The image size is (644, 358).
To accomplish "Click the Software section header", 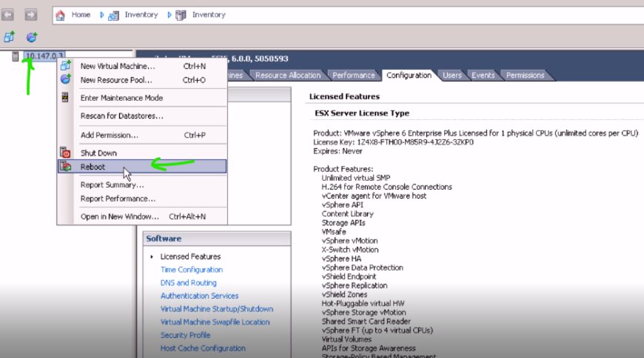I will coord(217,239).
